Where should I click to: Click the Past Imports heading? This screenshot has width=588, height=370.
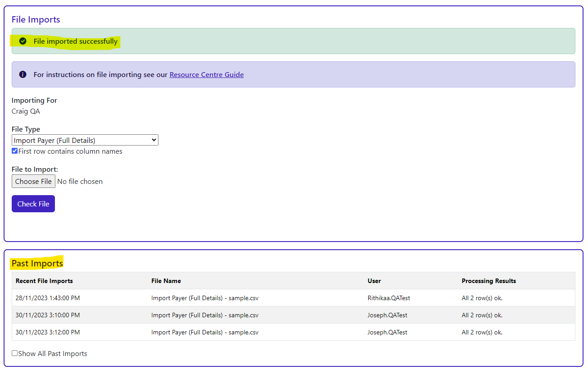(37, 263)
